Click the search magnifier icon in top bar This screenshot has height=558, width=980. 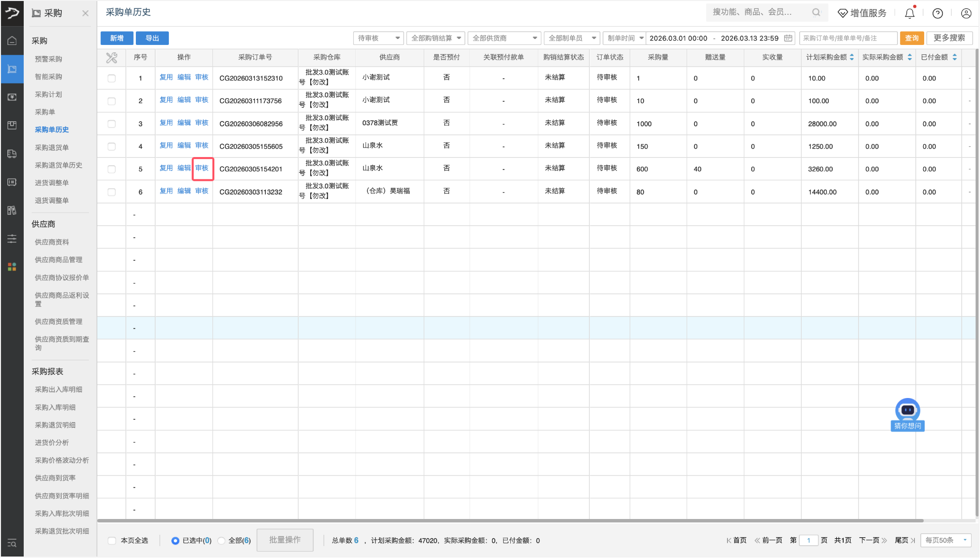point(816,12)
